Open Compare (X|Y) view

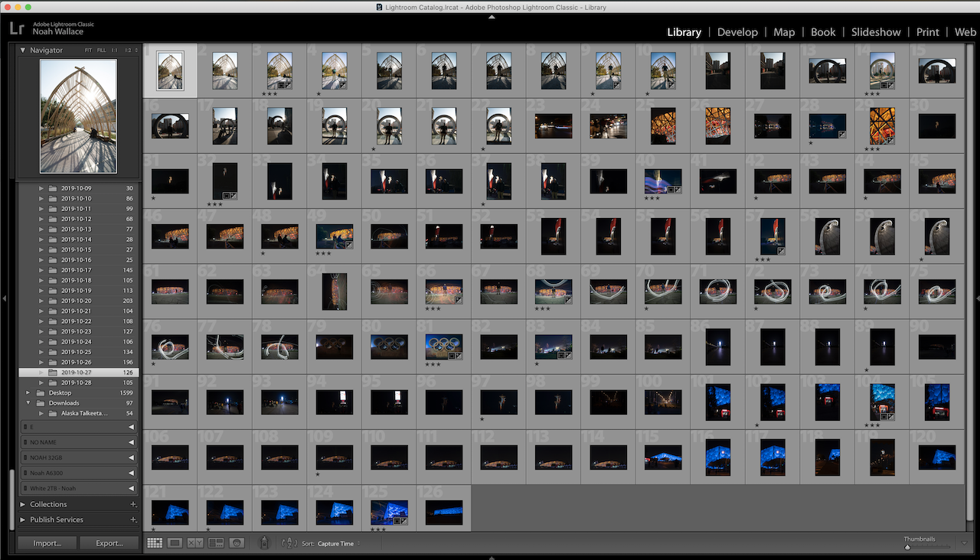tap(194, 543)
